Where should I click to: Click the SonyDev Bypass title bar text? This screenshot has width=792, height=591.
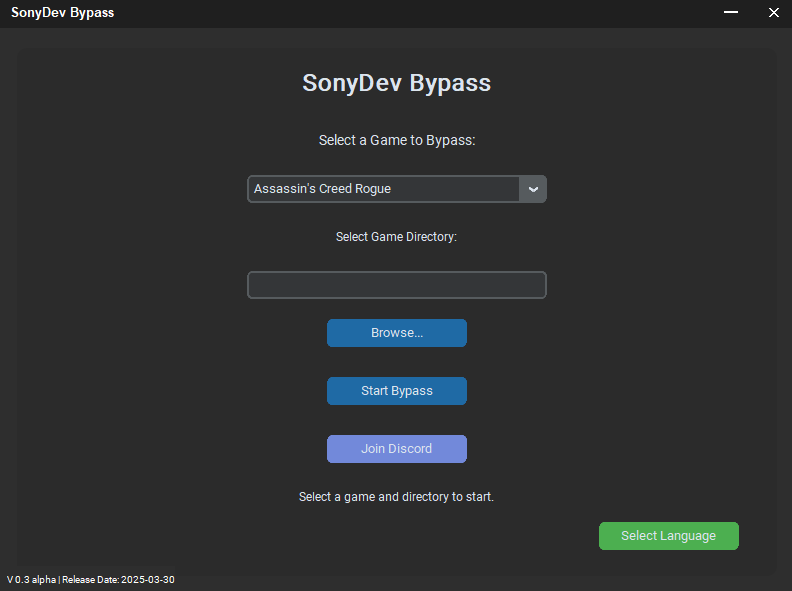point(63,13)
